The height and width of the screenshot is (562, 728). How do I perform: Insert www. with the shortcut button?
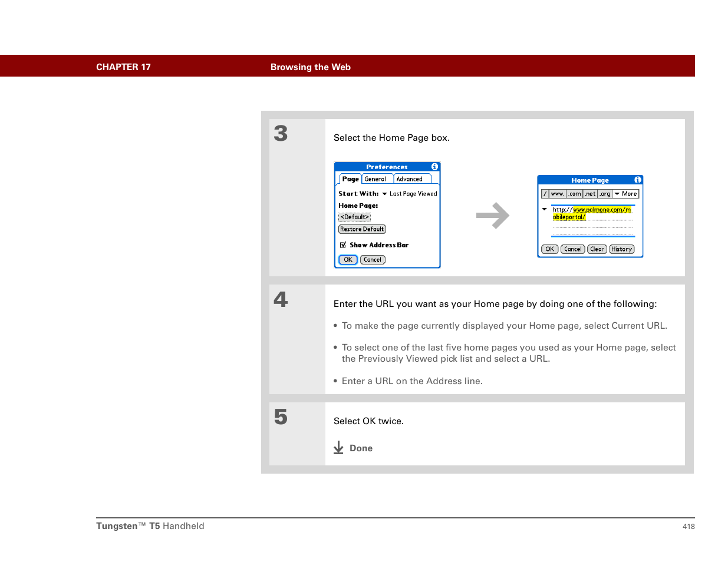pos(558,194)
